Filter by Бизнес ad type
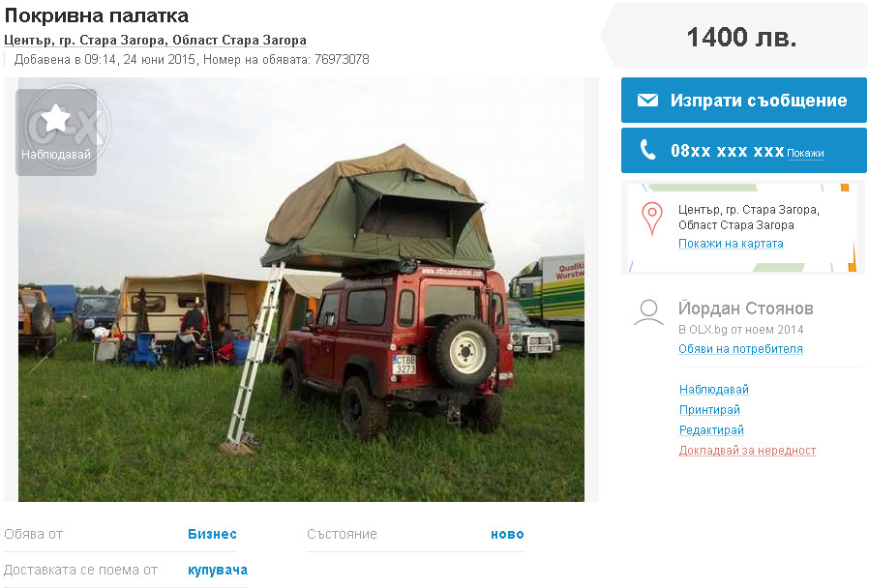Screen dimensions: 869x588 (x=212, y=534)
